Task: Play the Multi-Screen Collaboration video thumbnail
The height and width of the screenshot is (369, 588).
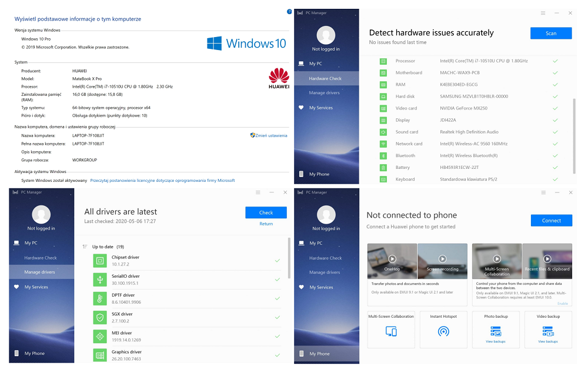Action: 497,258
